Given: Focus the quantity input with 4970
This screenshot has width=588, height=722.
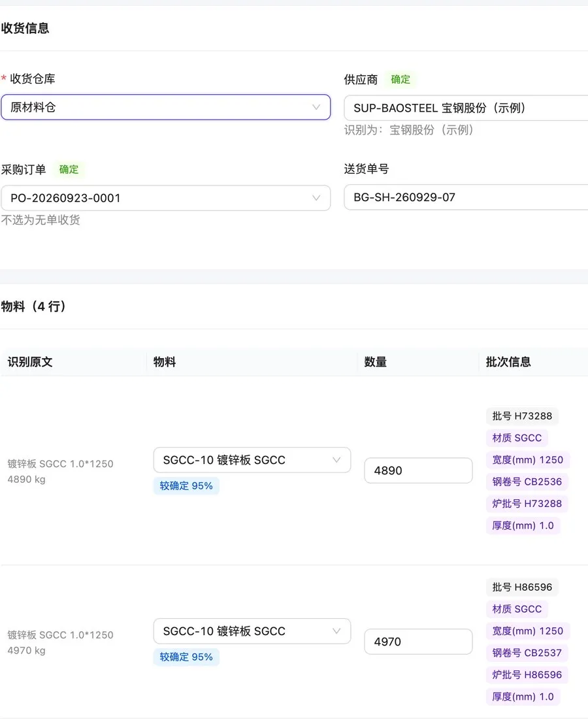Looking at the screenshot, I should pos(418,642).
